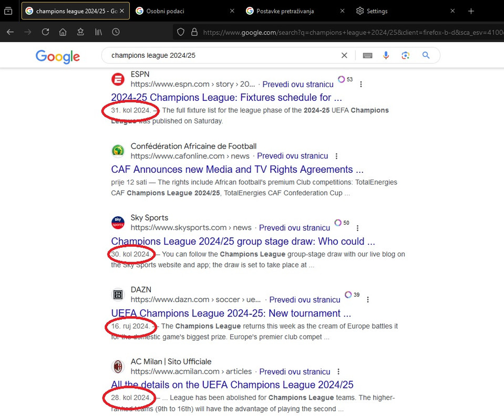Close the Osobni podaci tab
504x420 pixels.
click(232, 11)
